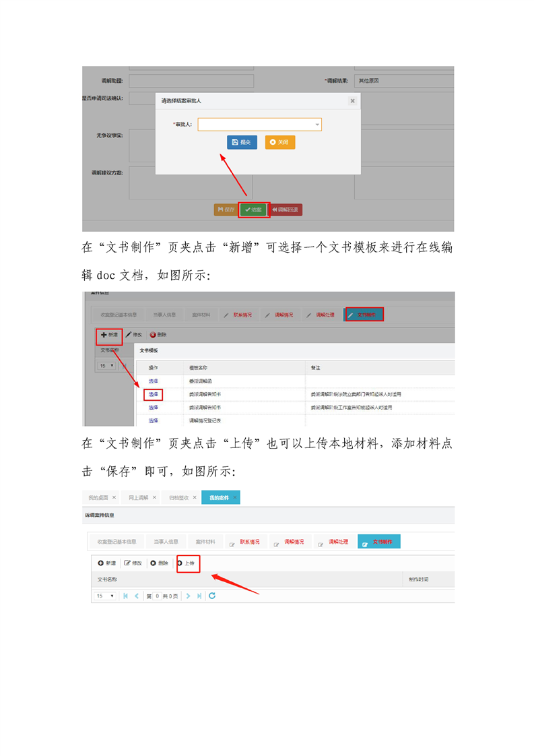Click the 调解结果 field showing 其他原因
534x756 pixels.
coord(404,80)
